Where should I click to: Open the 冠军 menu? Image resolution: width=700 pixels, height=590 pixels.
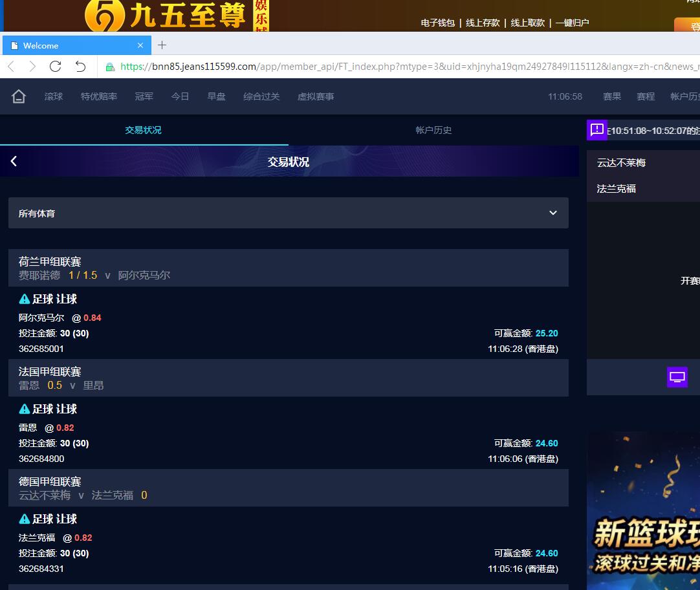tap(144, 96)
